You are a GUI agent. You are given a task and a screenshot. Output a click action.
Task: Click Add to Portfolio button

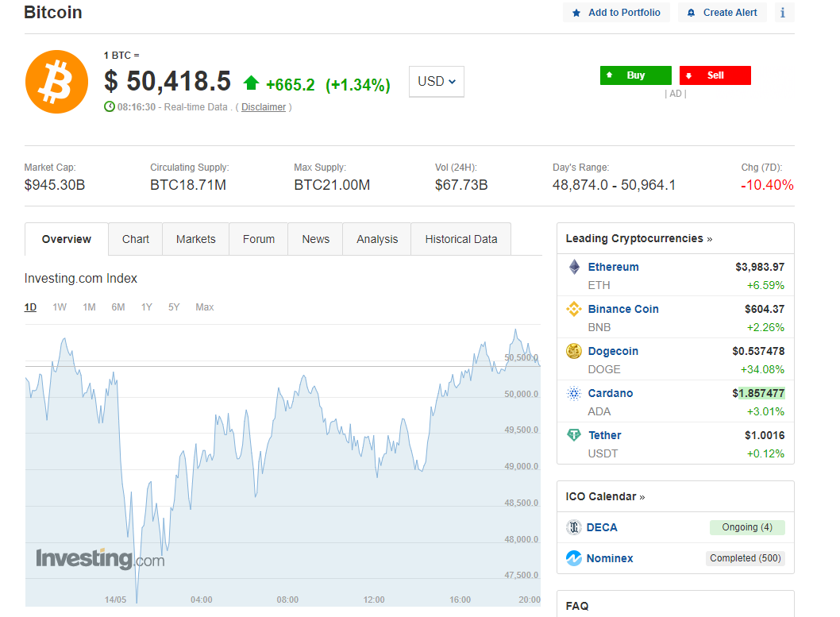point(617,13)
